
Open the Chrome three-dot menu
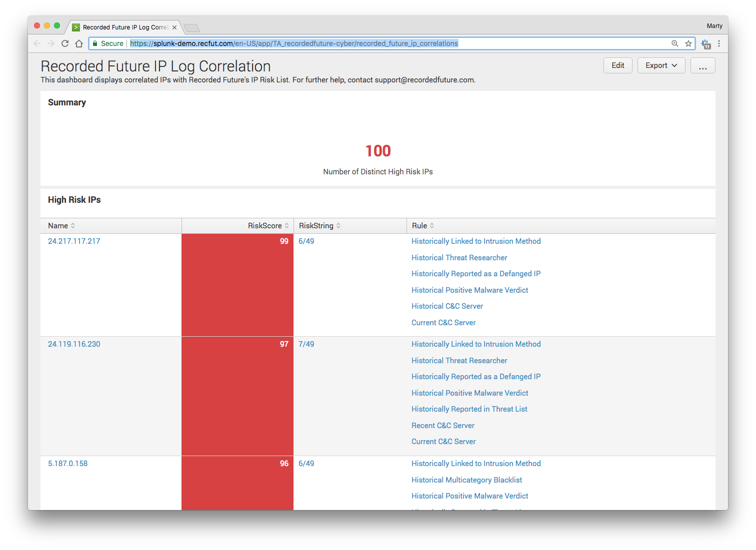point(719,43)
